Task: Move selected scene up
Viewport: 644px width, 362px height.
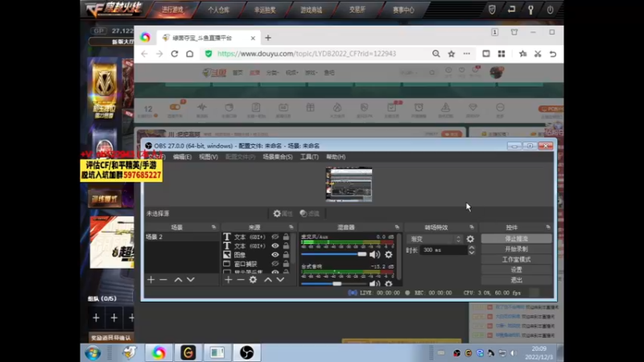Action: [178, 279]
